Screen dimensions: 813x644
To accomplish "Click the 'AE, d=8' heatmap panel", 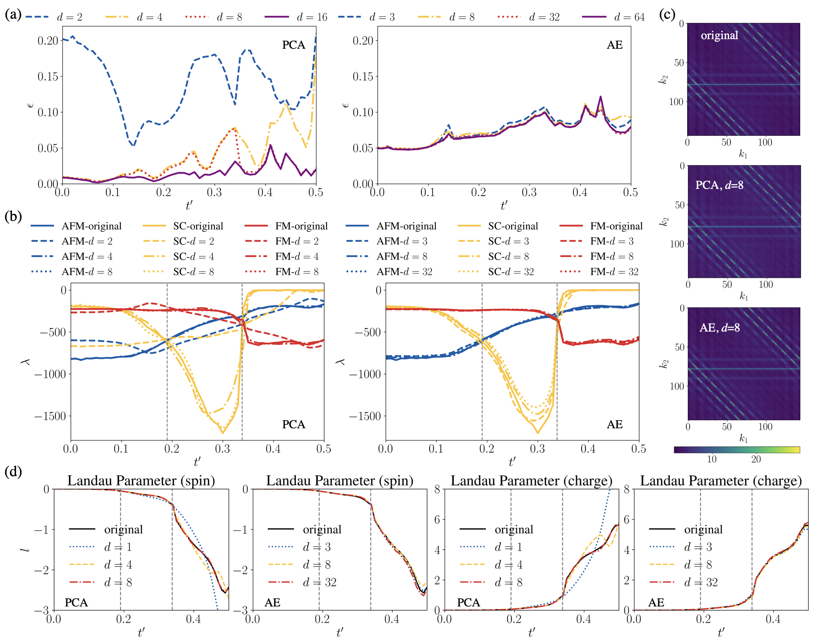I will [744, 364].
